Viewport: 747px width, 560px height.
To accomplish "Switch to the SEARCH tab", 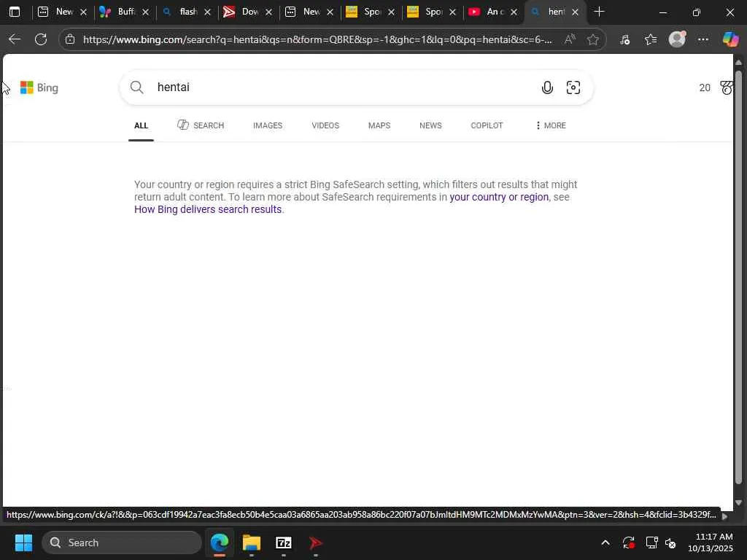I will click(x=201, y=125).
